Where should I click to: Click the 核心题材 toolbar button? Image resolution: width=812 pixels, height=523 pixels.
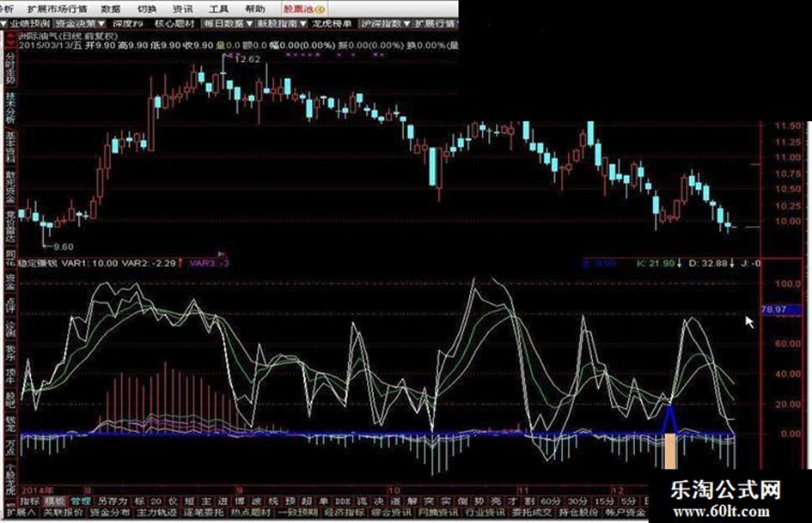(x=174, y=23)
